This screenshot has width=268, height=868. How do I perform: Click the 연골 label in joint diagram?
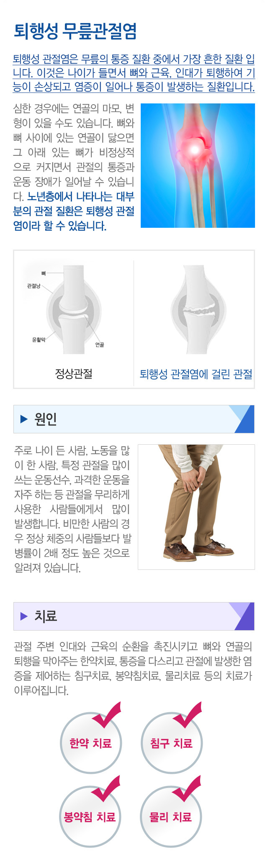[x=100, y=345]
